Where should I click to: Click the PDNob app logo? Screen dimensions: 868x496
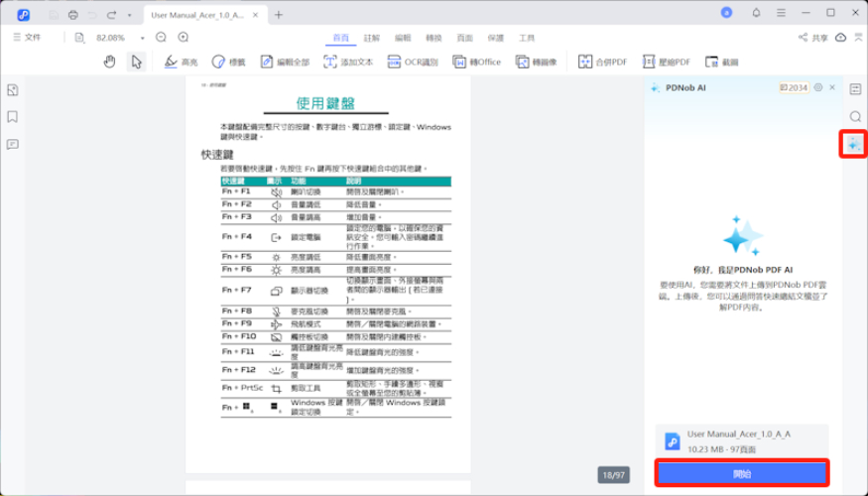click(x=23, y=15)
